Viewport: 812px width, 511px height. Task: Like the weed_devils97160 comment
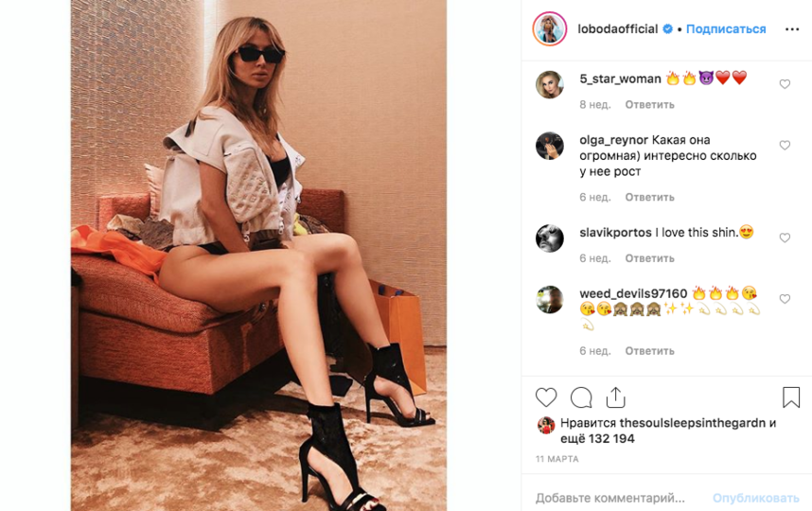[x=786, y=299]
